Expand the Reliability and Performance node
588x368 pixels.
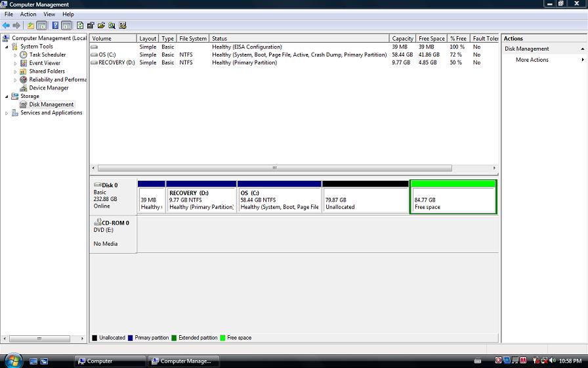pos(15,80)
